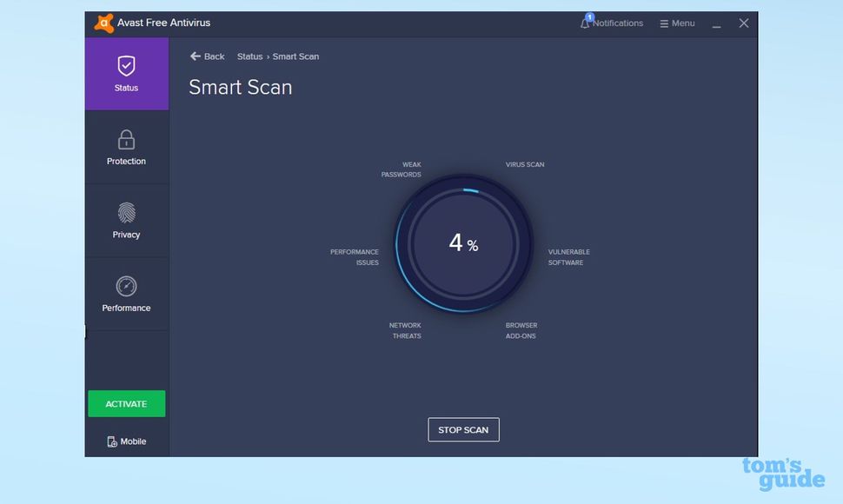Open the Protection padlock section
The image size is (843, 504).
[x=126, y=147]
